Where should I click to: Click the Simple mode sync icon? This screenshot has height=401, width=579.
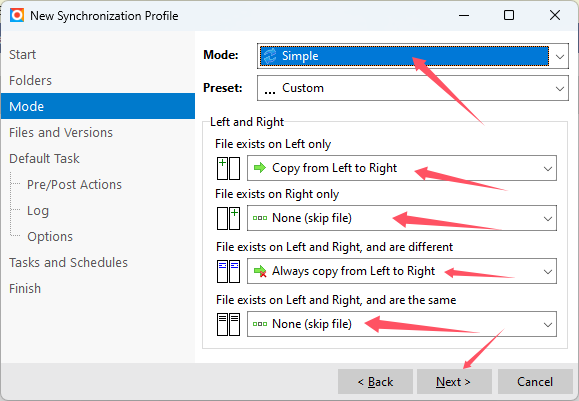click(270, 56)
